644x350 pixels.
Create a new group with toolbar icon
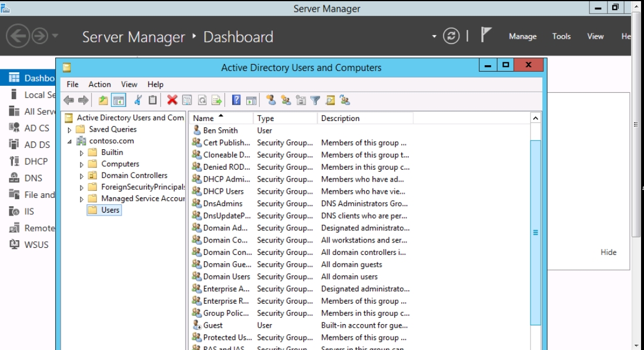click(286, 100)
